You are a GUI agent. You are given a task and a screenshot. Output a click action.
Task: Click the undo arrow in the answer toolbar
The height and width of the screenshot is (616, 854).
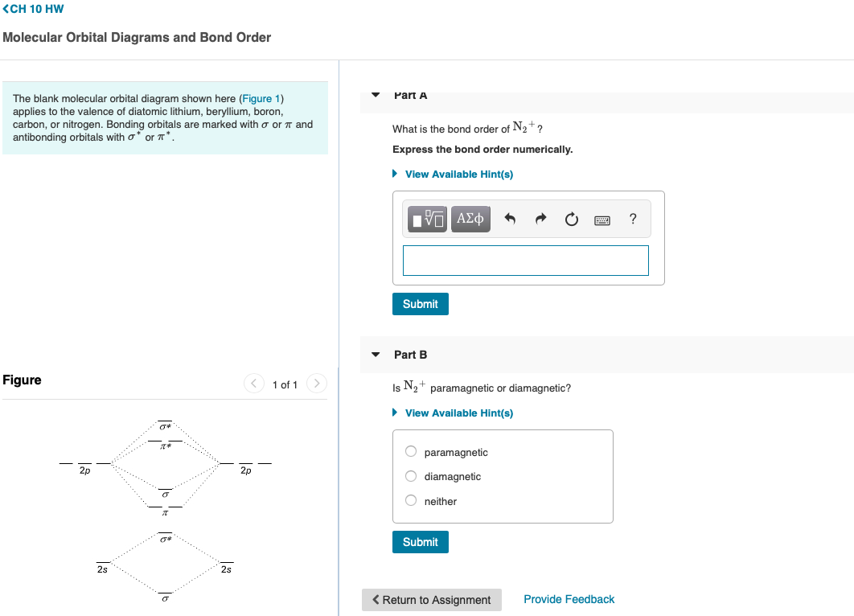pyautogui.click(x=510, y=218)
